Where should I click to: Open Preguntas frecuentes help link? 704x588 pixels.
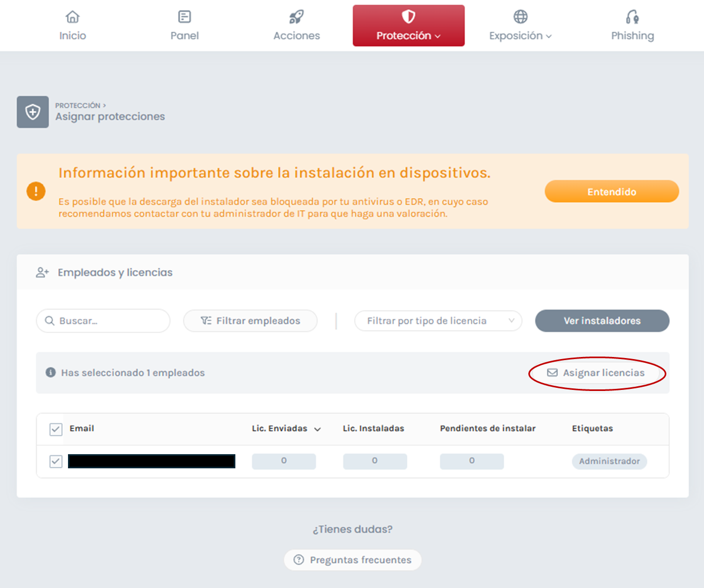pyautogui.click(x=353, y=560)
